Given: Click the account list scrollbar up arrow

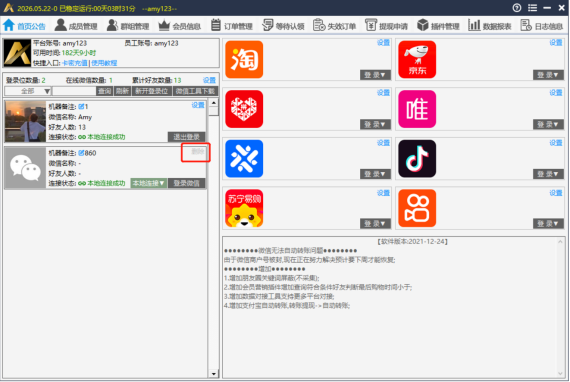Looking at the screenshot, I should pyautogui.click(x=214, y=102).
